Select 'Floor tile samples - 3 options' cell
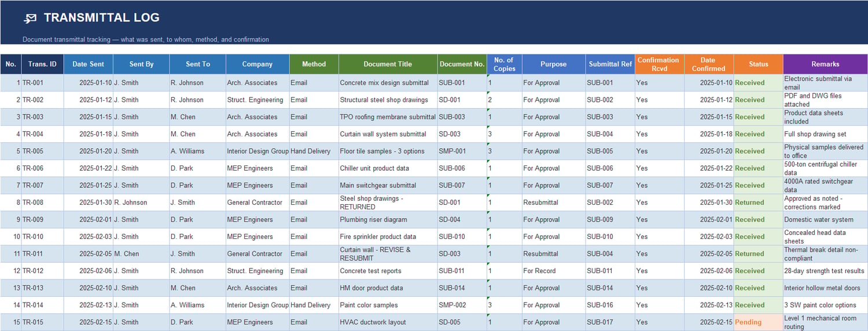 click(388, 151)
